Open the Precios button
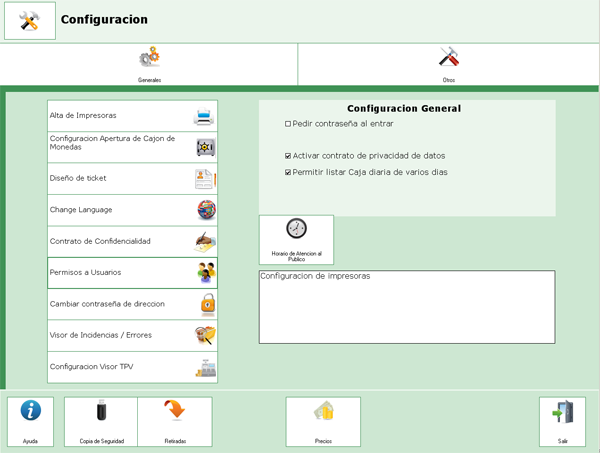 323,421
